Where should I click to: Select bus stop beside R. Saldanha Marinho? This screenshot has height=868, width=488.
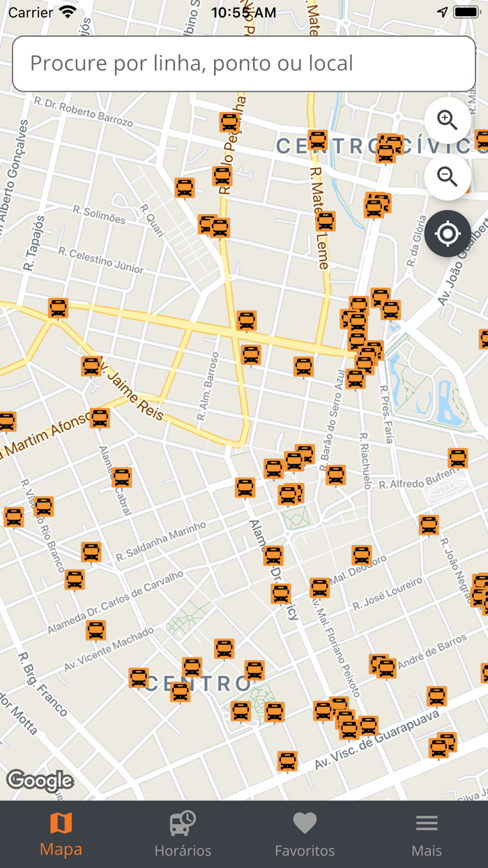point(91,552)
